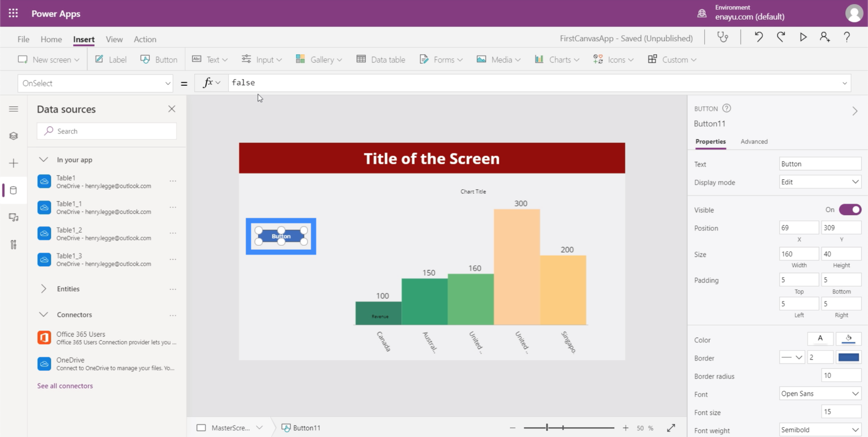
Task: Open the Open Sans font dropdown
Action: (820, 394)
